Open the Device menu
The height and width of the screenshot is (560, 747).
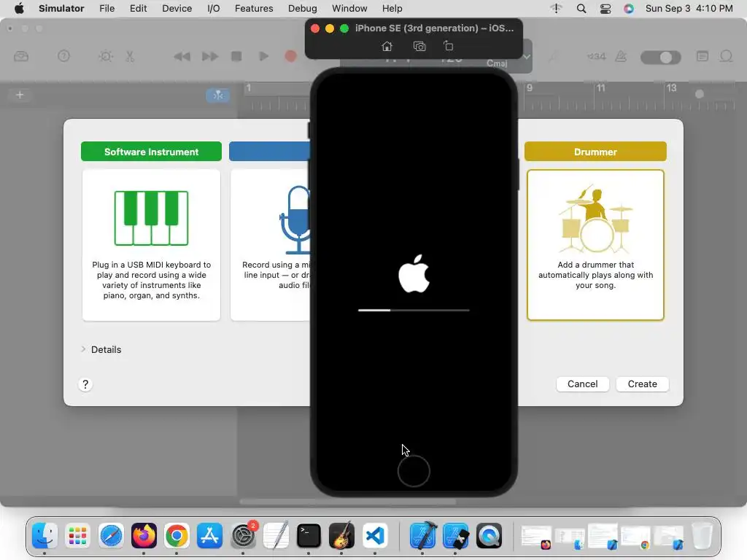[177, 8]
